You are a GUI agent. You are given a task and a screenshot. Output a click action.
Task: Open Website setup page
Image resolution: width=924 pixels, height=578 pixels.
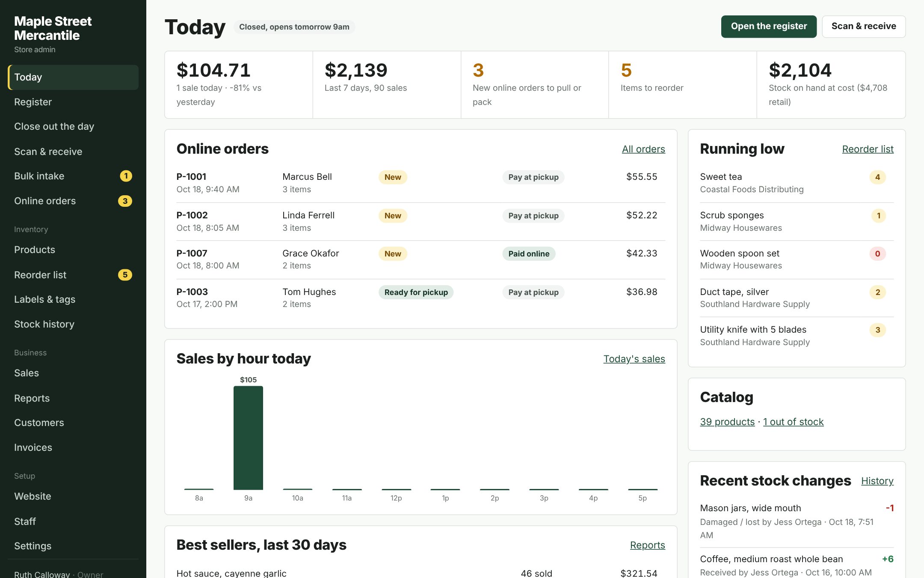73,496
